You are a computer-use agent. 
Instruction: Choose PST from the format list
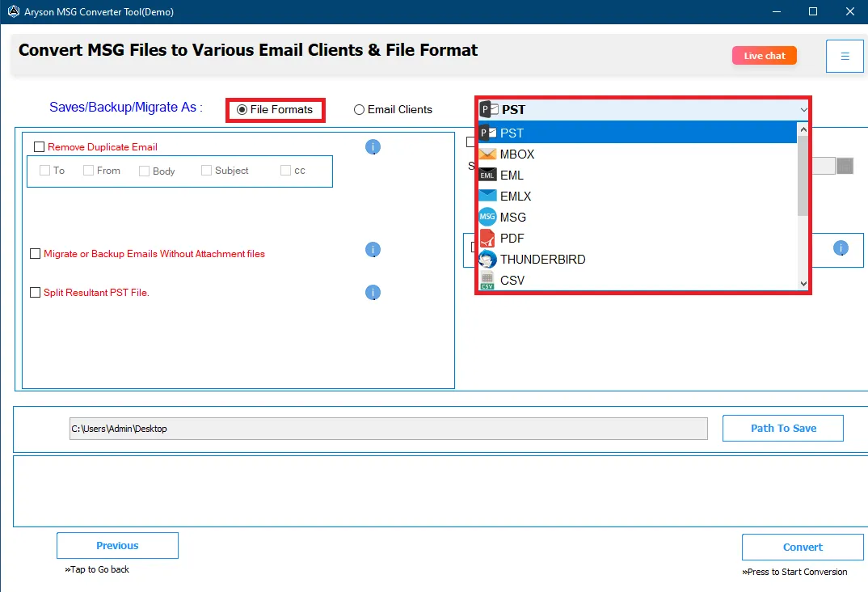(x=637, y=133)
